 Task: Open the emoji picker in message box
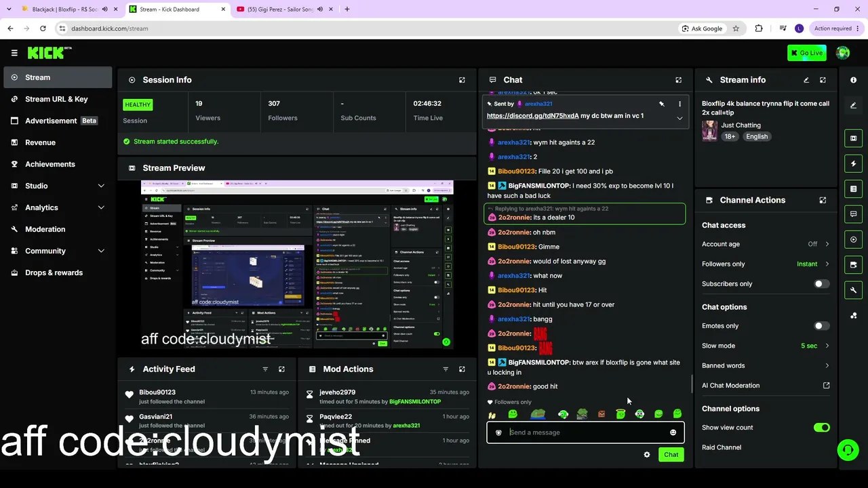click(673, 432)
